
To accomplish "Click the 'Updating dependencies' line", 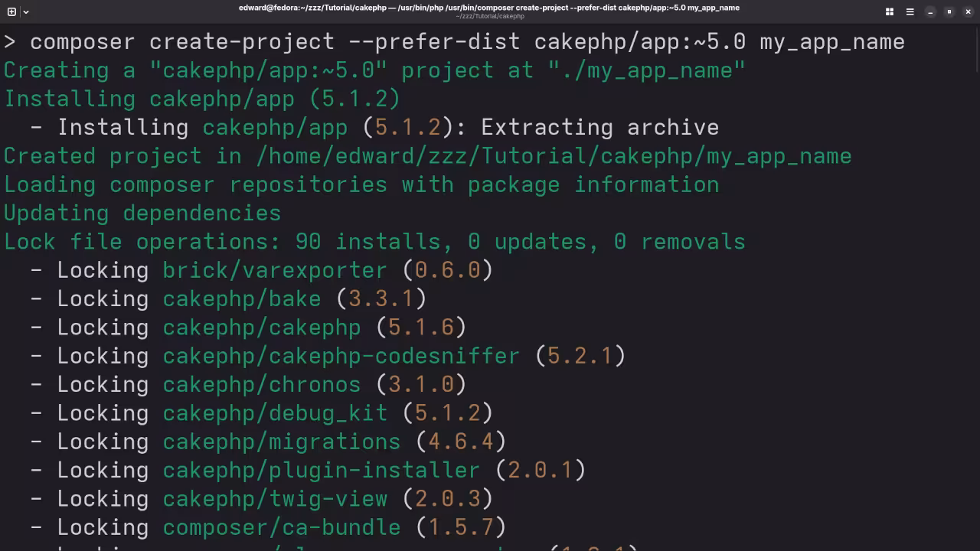I will click(x=142, y=213).
